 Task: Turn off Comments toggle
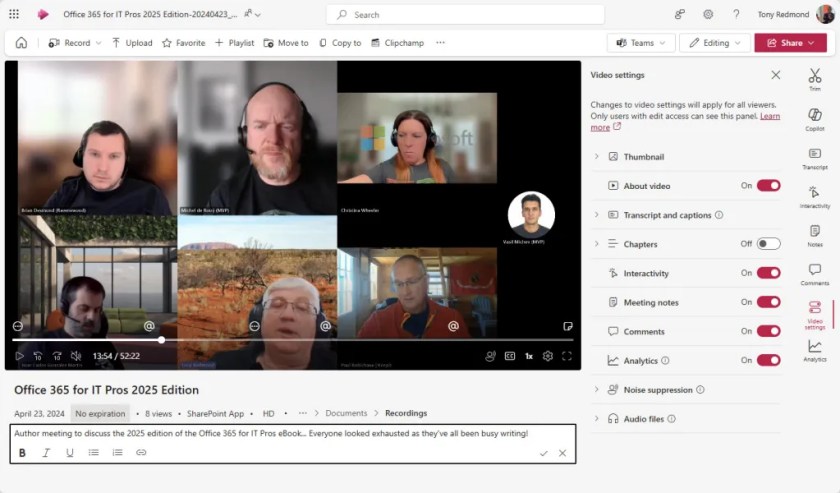768,331
